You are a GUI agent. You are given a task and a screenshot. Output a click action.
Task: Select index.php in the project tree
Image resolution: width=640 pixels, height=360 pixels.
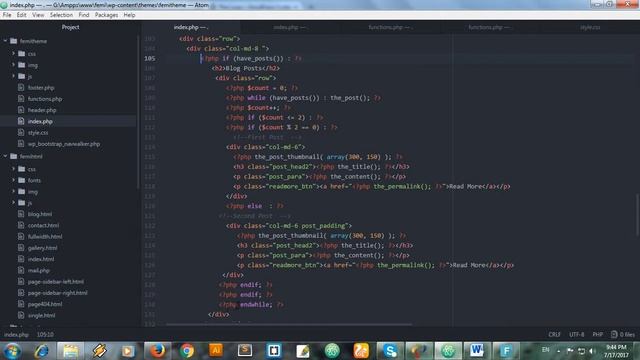point(40,121)
